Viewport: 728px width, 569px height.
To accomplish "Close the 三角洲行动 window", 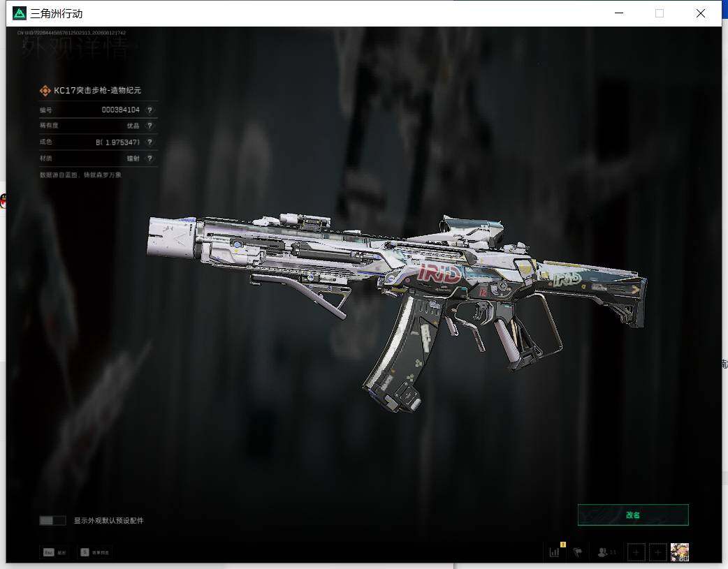I will 701,13.
